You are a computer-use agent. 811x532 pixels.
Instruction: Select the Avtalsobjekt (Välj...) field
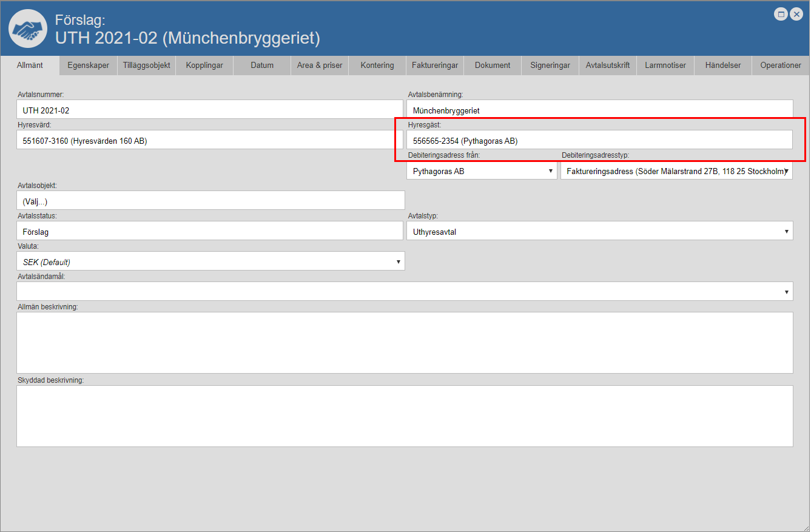[x=210, y=201]
